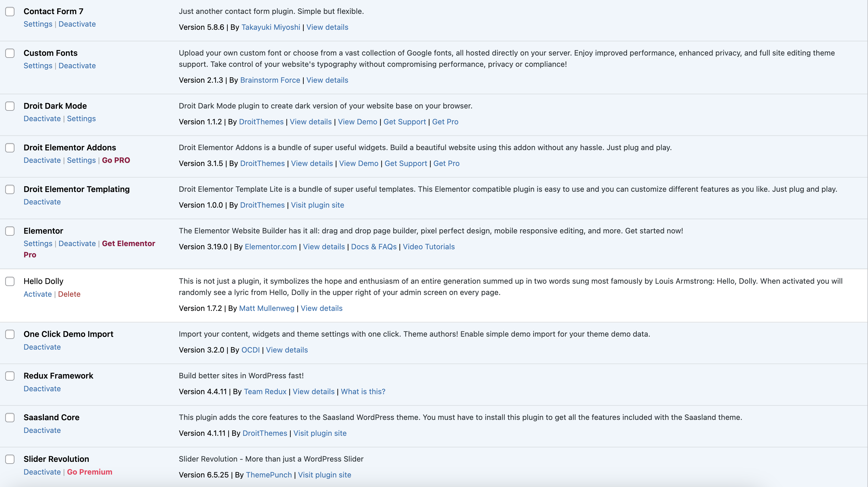
Task: Deactivate the Custom Fonts plugin
Action: 77,66
